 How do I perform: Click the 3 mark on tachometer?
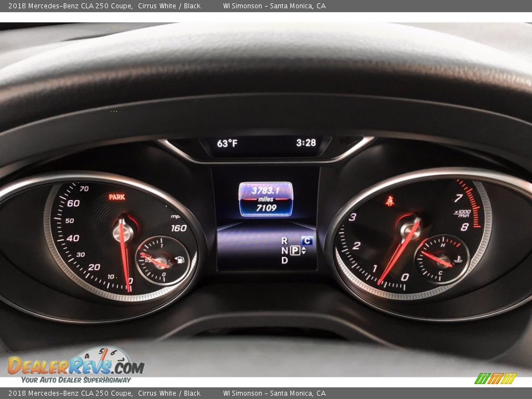353,217
